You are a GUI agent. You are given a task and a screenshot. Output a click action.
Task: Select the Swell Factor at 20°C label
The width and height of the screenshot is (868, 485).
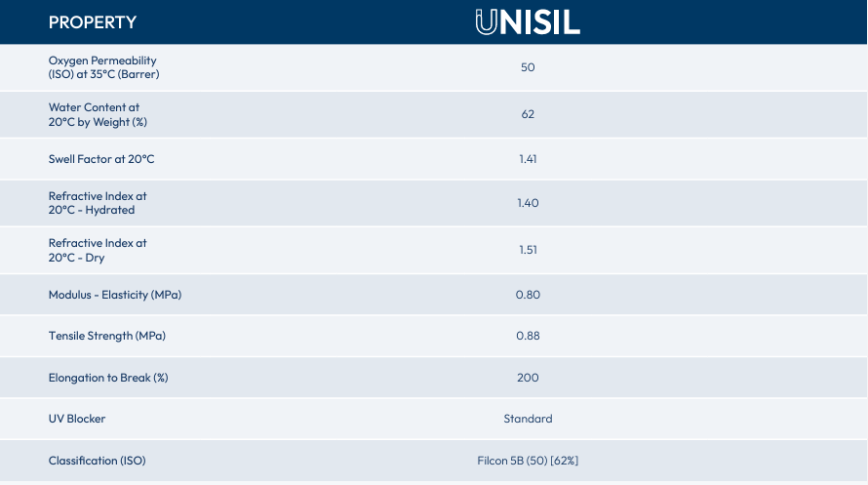[x=101, y=159]
